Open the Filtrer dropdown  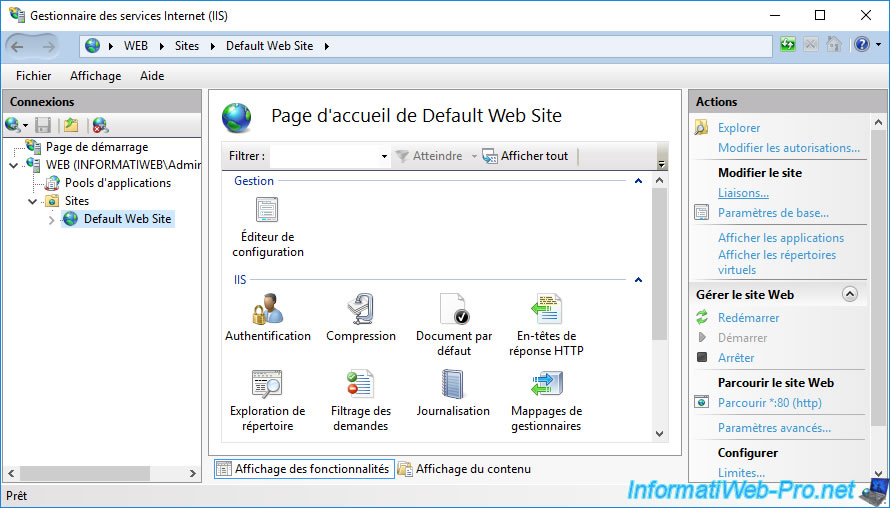tap(384, 156)
